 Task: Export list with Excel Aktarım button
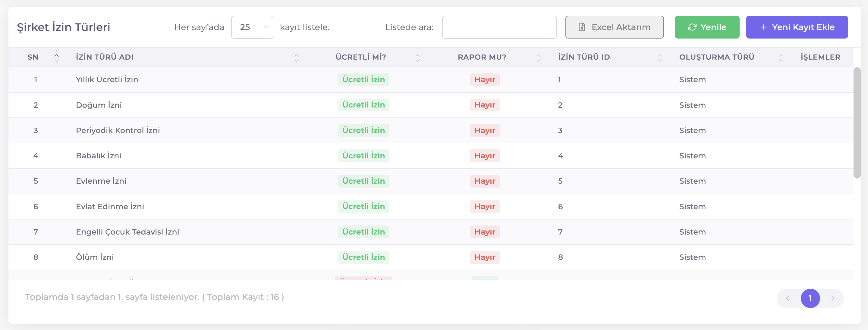pos(614,27)
